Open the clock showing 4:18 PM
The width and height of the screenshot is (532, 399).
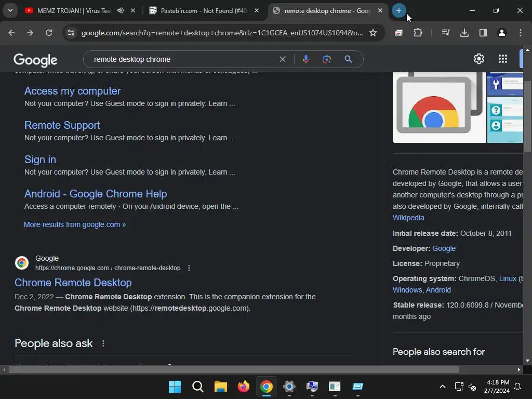[x=497, y=387]
